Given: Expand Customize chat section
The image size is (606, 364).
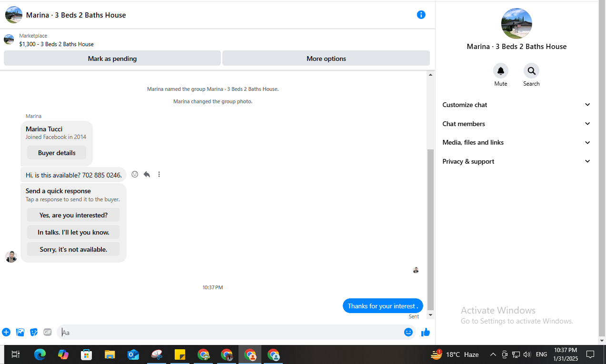Looking at the screenshot, I should (517, 105).
